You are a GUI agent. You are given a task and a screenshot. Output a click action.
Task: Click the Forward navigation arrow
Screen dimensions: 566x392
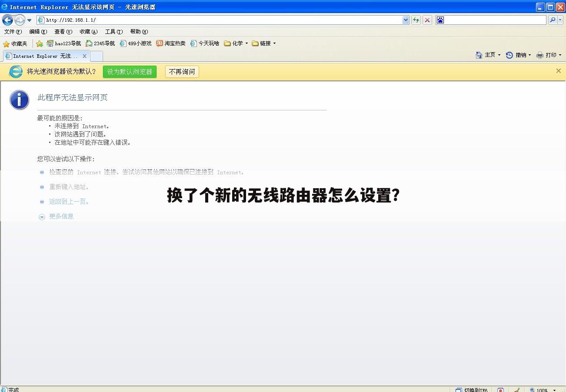tap(20, 20)
